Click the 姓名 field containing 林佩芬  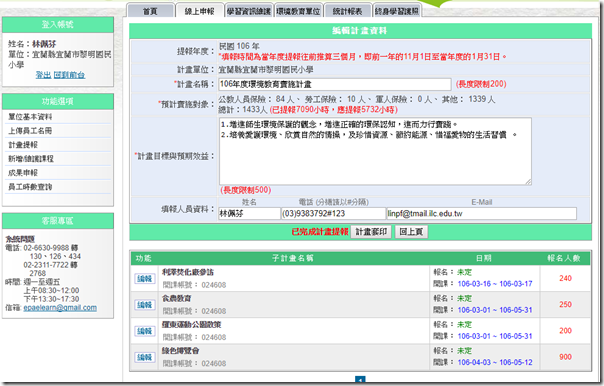pyautogui.click(x=249, y=213)
